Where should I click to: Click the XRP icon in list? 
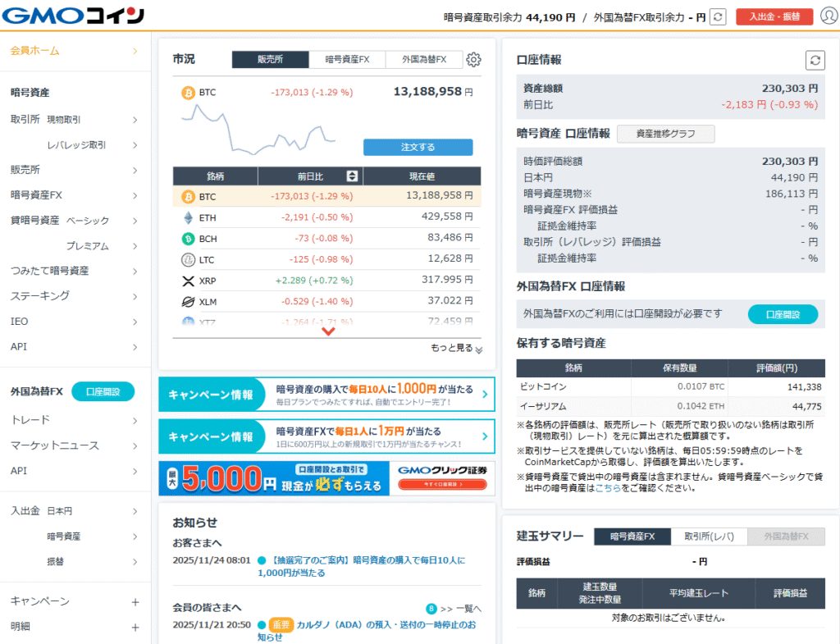pyautogui.click(x=187, y=281)
